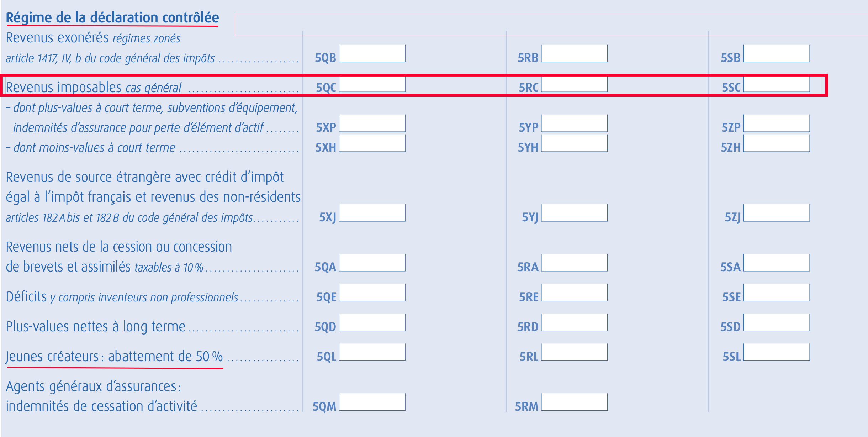Open the Régime de la déclaration contrôlée heading
The width and height of the screenshot is (868, 437).
click(112, 18)
